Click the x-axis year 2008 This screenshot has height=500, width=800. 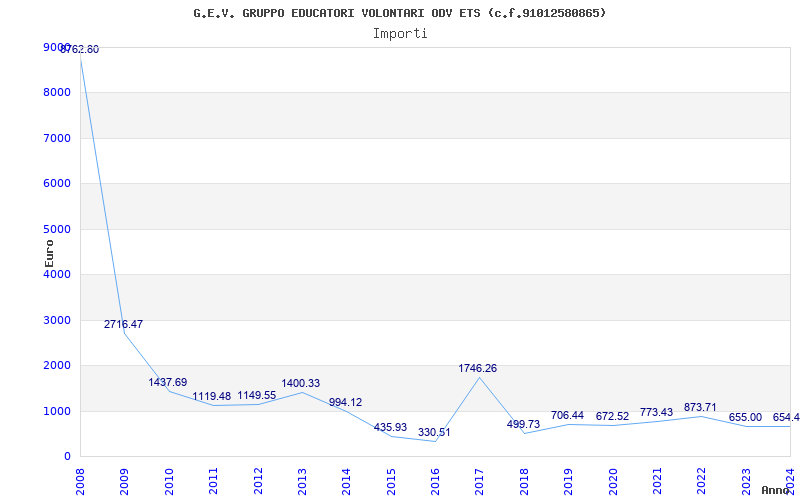pyautogui.click(x=80, y=481)
